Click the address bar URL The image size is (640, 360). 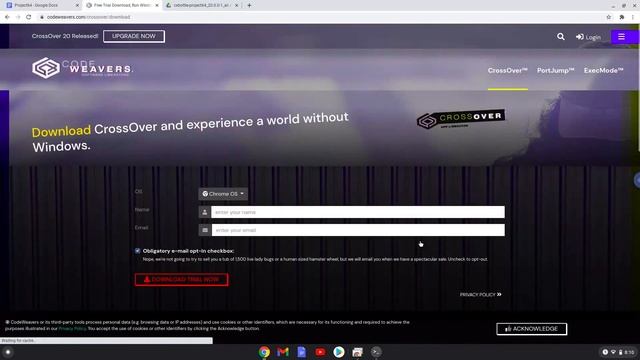pyautogui.click(x=88, y=17)
